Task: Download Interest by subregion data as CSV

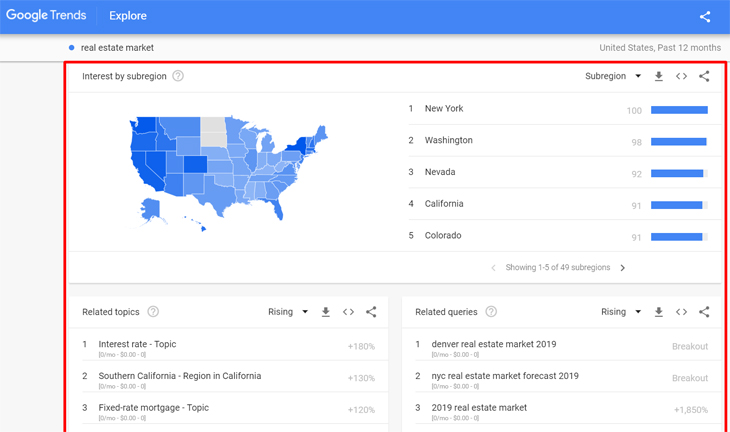Action: (659, 76)
